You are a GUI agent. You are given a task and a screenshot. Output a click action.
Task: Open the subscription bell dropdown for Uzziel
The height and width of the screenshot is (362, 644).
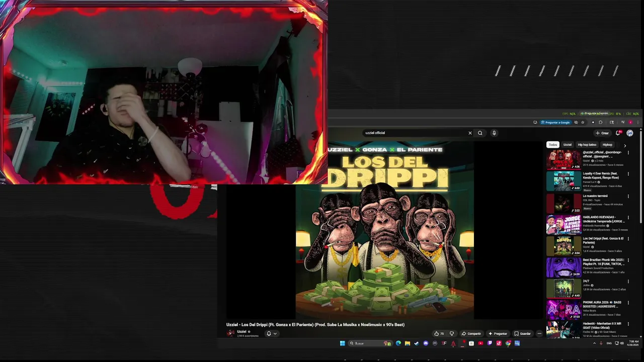pos(272,333)
